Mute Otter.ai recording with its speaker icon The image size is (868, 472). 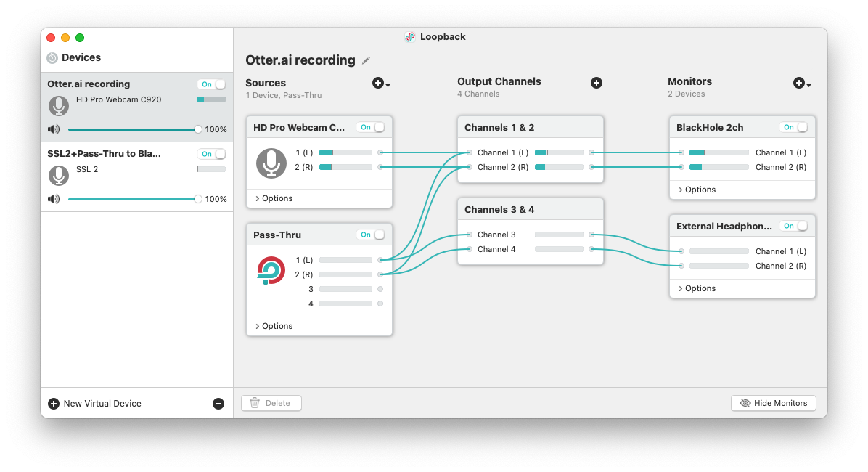(x=54, y=129)
